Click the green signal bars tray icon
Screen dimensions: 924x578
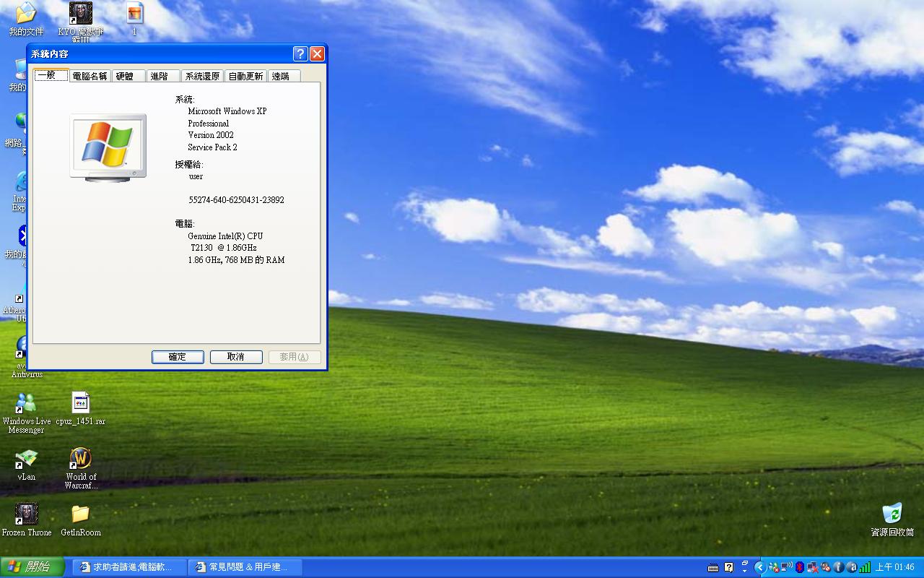pos(865,567)
